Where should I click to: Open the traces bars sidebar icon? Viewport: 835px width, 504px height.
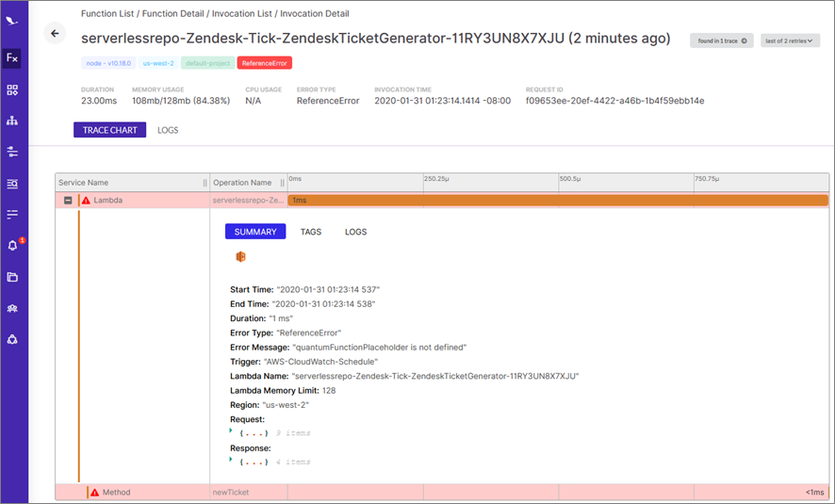(x=12, y=215)
